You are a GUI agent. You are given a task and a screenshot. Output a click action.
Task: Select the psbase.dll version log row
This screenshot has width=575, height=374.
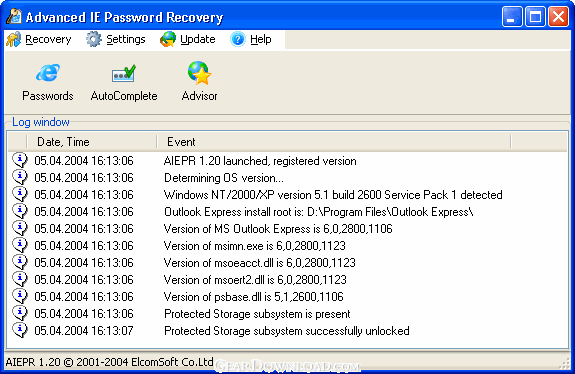tap(288, 297)
